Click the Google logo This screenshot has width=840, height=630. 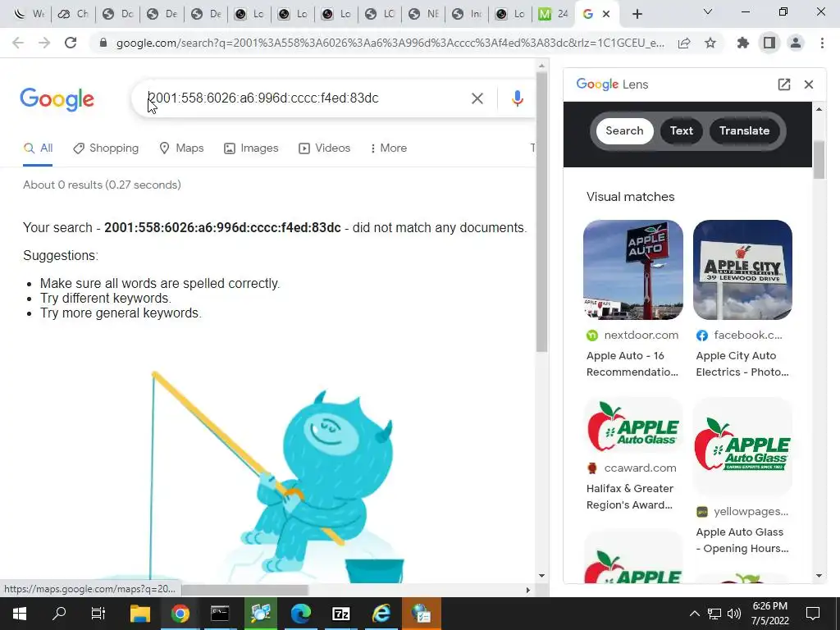tap(57, 99)
